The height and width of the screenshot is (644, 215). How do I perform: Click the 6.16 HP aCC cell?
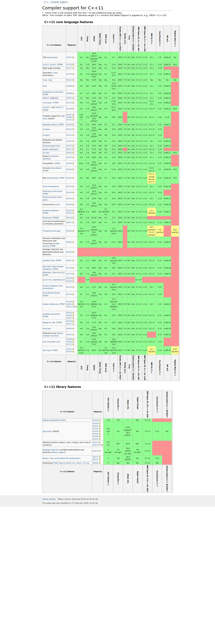[x=167, y=117]
